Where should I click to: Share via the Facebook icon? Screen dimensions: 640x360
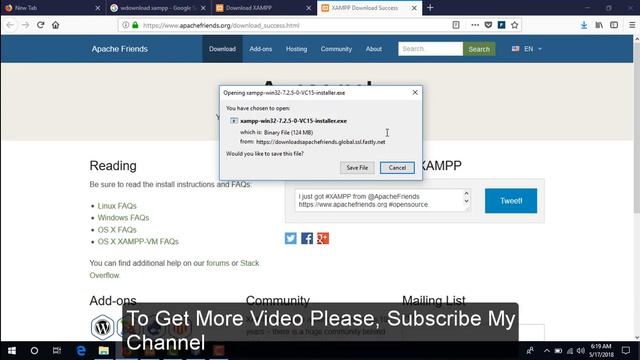click(307, 238)
